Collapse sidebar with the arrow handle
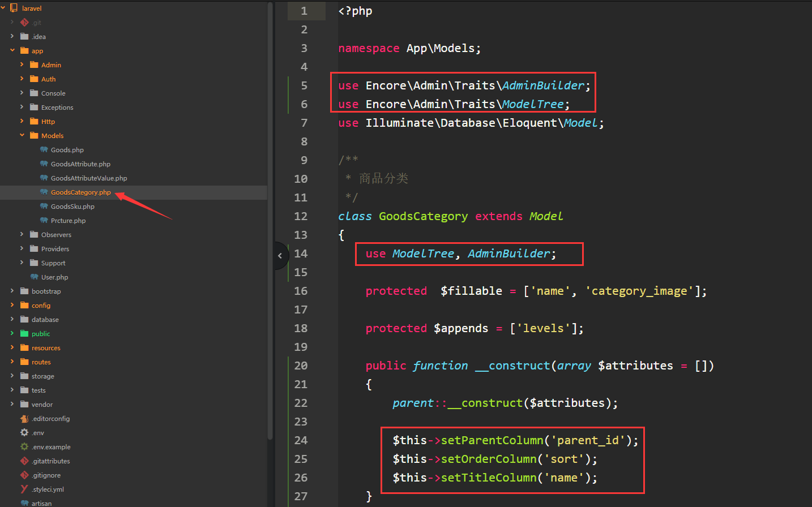This screenshot has height=507, width=812. (x=281, y=256)
